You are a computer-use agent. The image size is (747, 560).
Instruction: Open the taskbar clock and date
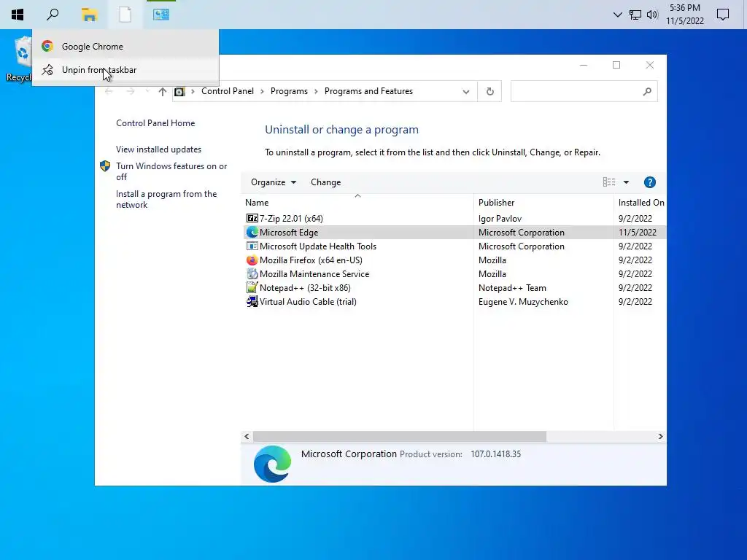[684, 15]
